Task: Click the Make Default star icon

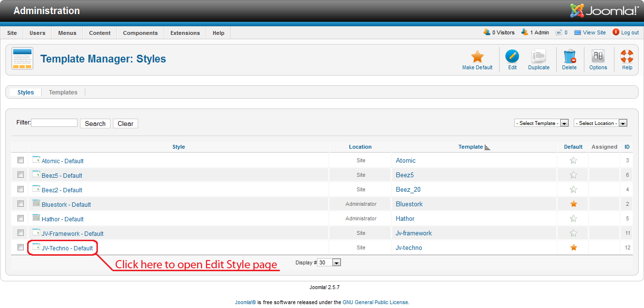Action: (x=477, y=56)
